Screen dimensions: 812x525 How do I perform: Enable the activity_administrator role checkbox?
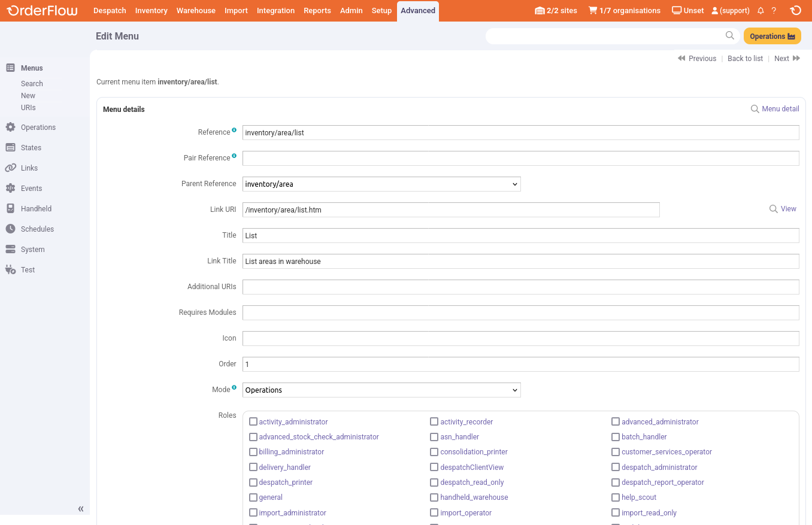pyautogui.click(x=253, y=422)
